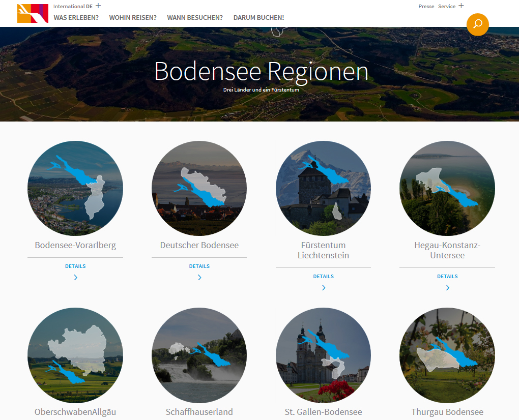Open the Thurgau Bodensee region title
519x420 pixels.
coord(447,412)
